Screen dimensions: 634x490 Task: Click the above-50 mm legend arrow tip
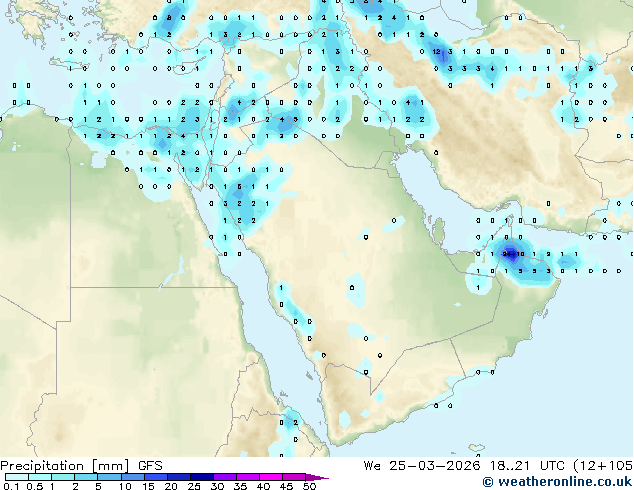317,477
